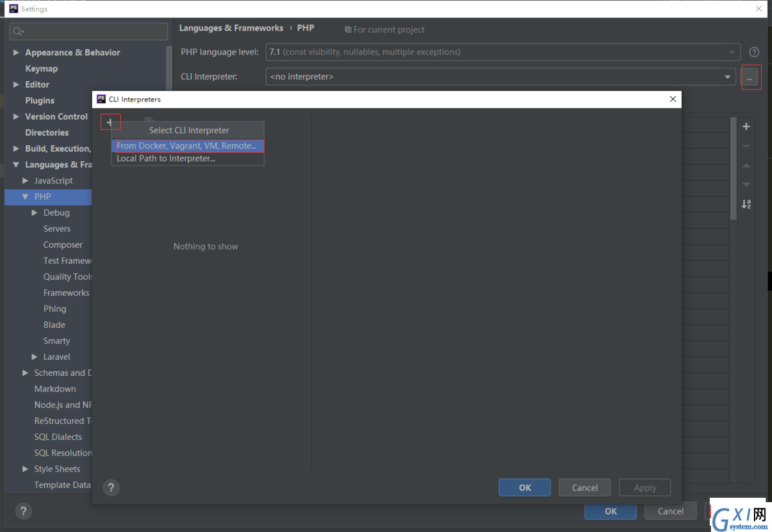
Task: Select Quality Tools under PHP
Action: pos(68,277)
